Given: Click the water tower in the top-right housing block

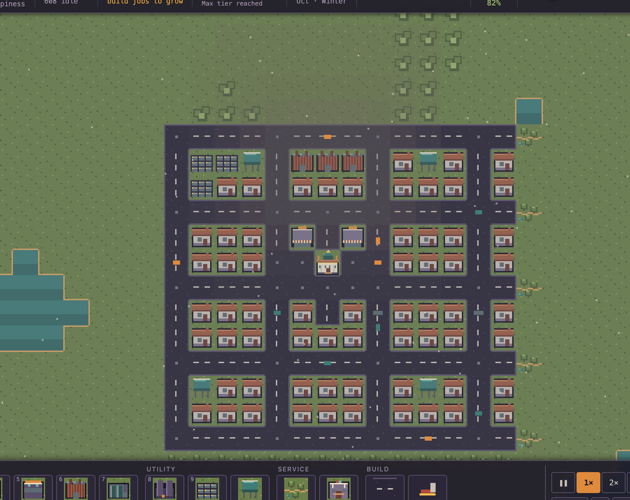Looking at the screenshot, I should (428, 161).
